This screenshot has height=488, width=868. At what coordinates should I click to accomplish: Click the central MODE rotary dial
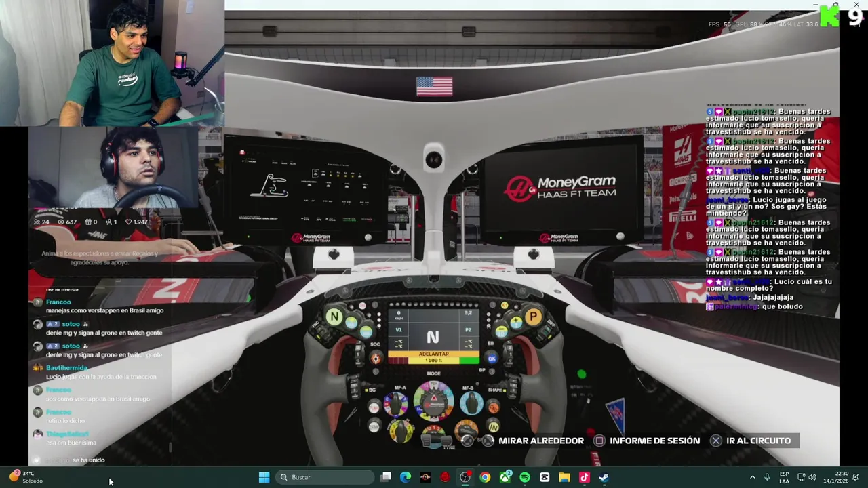433,400
